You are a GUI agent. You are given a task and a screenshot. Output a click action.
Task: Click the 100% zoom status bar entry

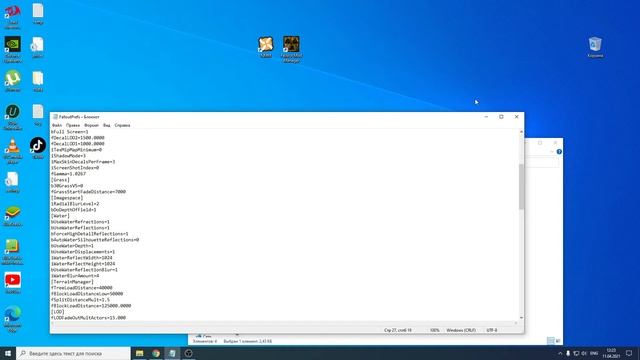434,330
